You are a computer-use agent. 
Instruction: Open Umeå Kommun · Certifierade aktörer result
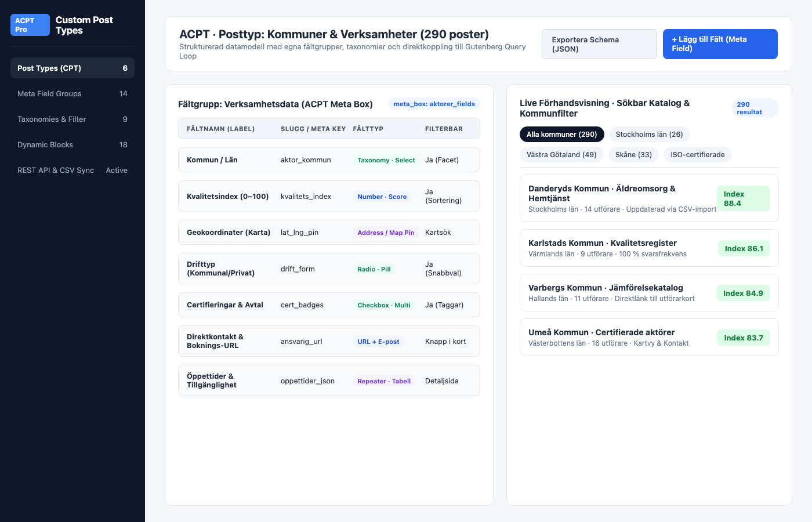[x=649, y=338]
